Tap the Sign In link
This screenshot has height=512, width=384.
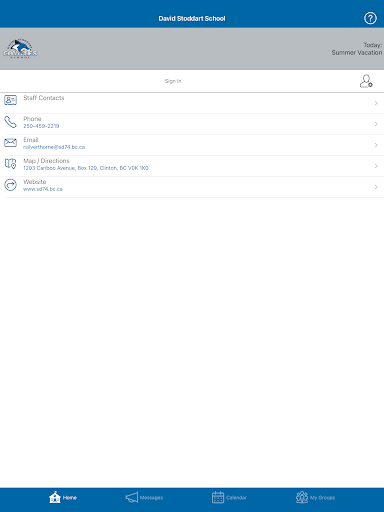tap(173, 81)
